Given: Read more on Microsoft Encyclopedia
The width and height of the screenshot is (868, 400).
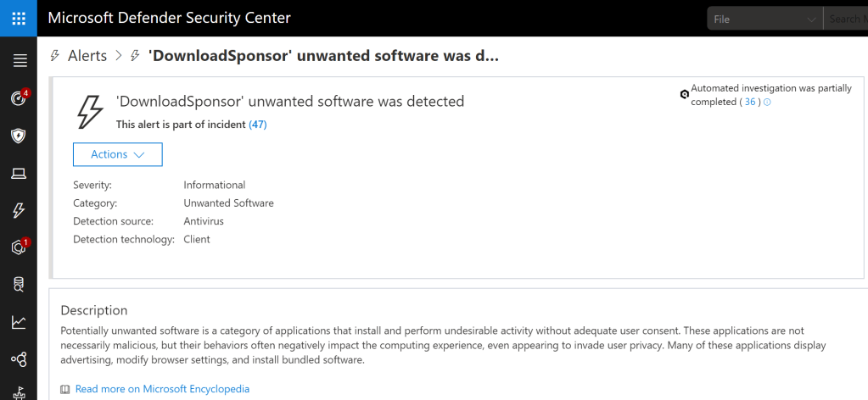Looking at the screenshot, I should point(162,389).
